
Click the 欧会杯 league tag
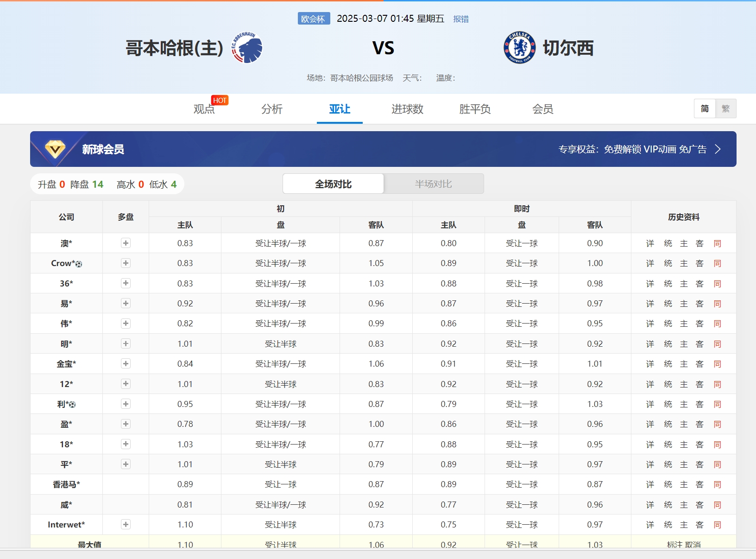coord(314,19)
